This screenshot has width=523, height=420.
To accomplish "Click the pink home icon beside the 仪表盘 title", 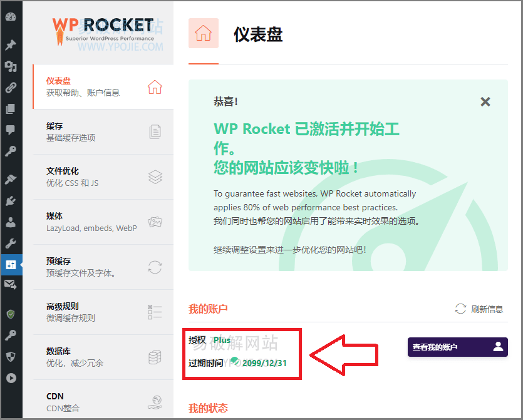I will (204, 33).
